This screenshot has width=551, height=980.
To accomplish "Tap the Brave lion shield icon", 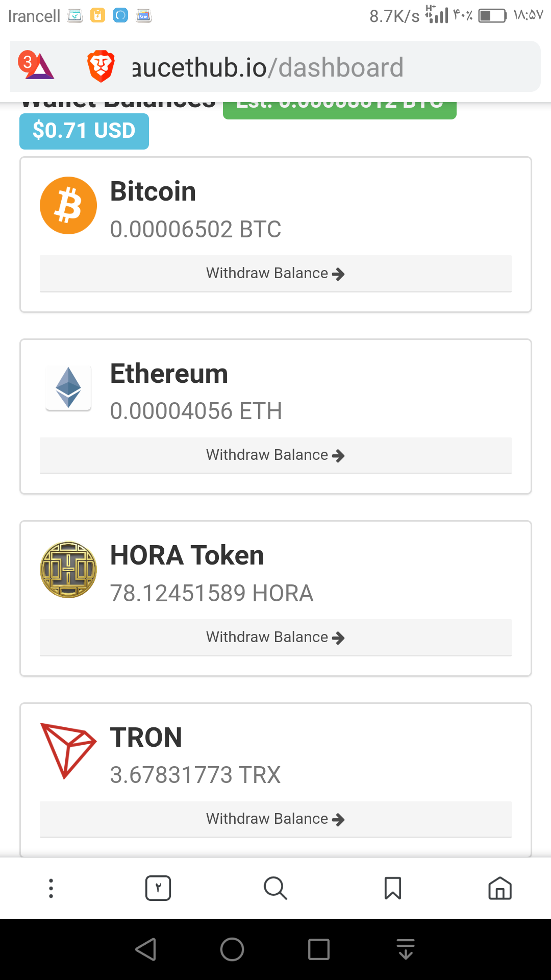I will (x=101, y=66).
